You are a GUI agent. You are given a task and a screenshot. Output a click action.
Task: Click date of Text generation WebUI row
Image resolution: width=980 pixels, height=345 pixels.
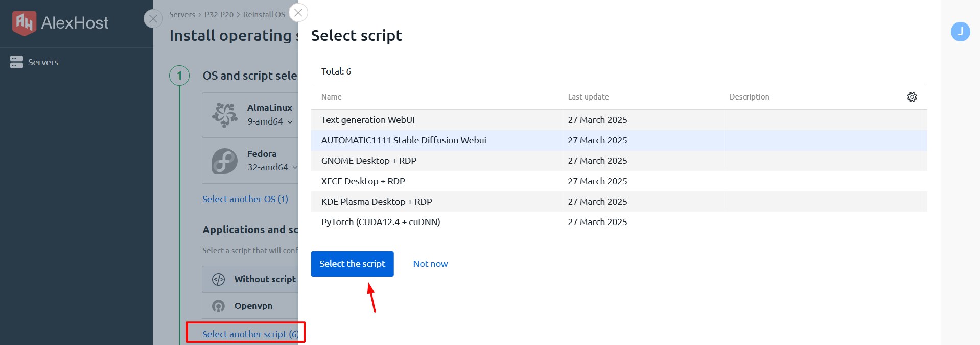click(x=597, y=120)
